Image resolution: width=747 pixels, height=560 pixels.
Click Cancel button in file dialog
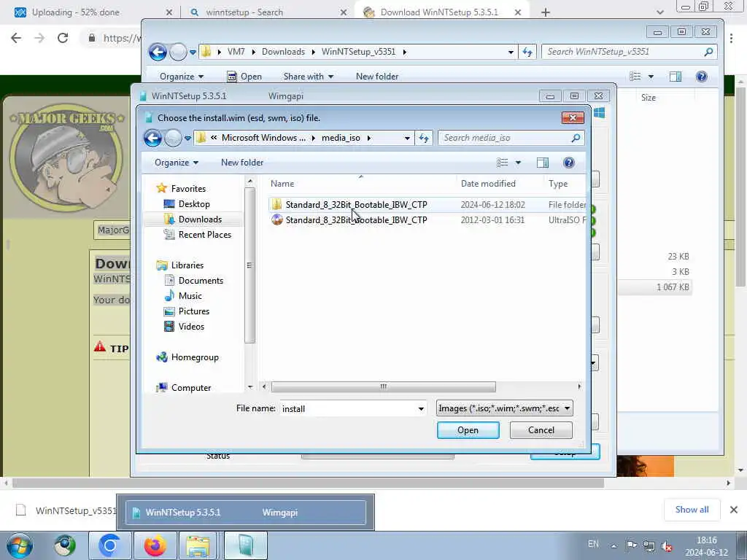click(541, 430)
